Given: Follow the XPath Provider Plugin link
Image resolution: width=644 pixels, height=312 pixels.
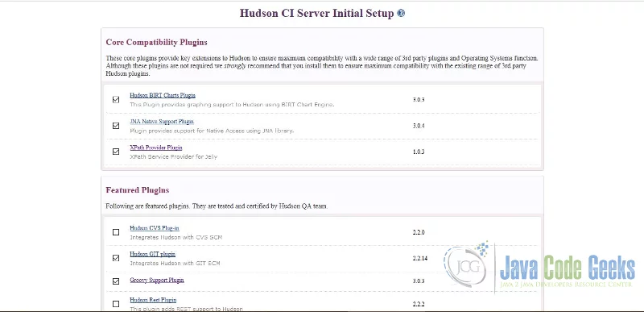Looking at the screenshot, I should [156, 148].
